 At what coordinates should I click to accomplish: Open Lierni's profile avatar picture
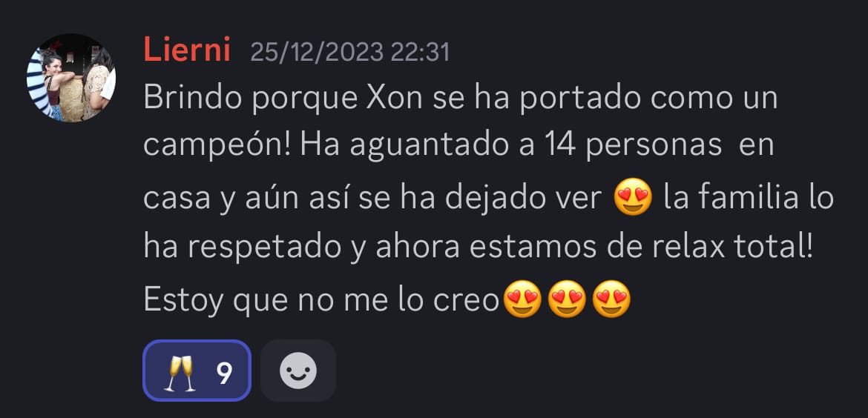coord(71,77)
